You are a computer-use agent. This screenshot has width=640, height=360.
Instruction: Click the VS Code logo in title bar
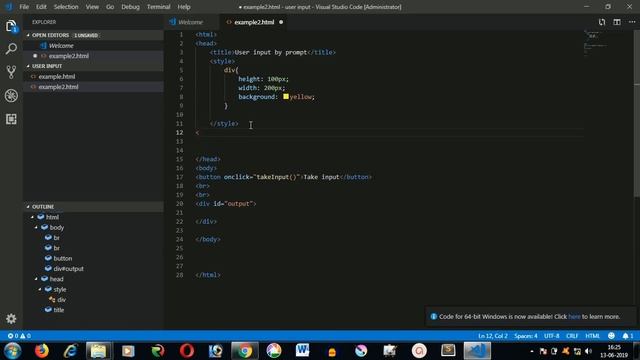(9, 7)
